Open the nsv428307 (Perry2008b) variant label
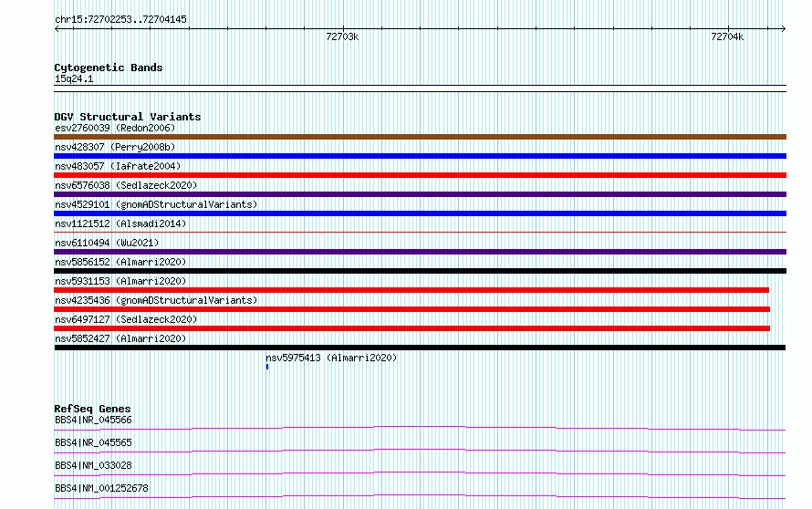This screenshot has height=509, width=812. 115,147
